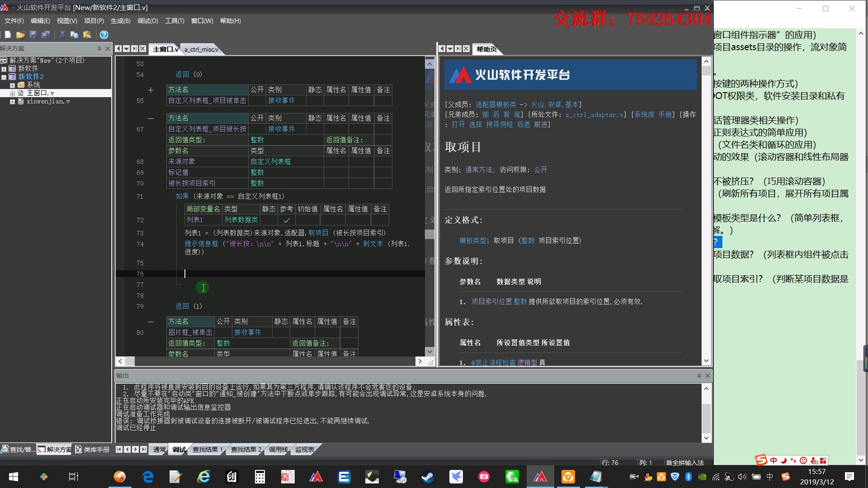The height and width of the screenshot is (488, 868).
Task: Open help via blue question mark icon
Action: 104,35
